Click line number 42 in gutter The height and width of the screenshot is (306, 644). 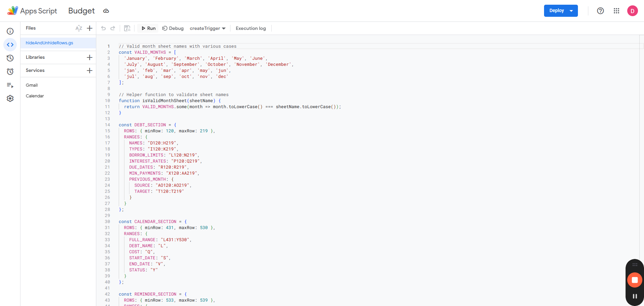coord(107,294)
